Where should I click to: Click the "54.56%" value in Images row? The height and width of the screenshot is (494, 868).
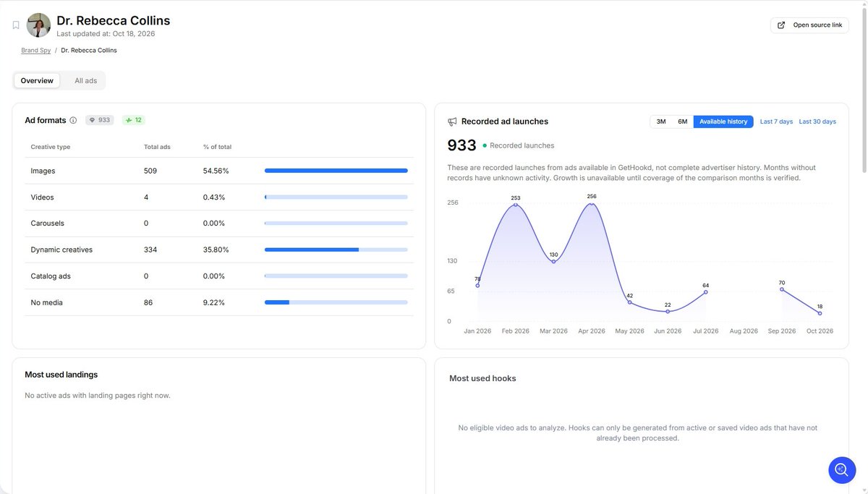pos(216,171)
